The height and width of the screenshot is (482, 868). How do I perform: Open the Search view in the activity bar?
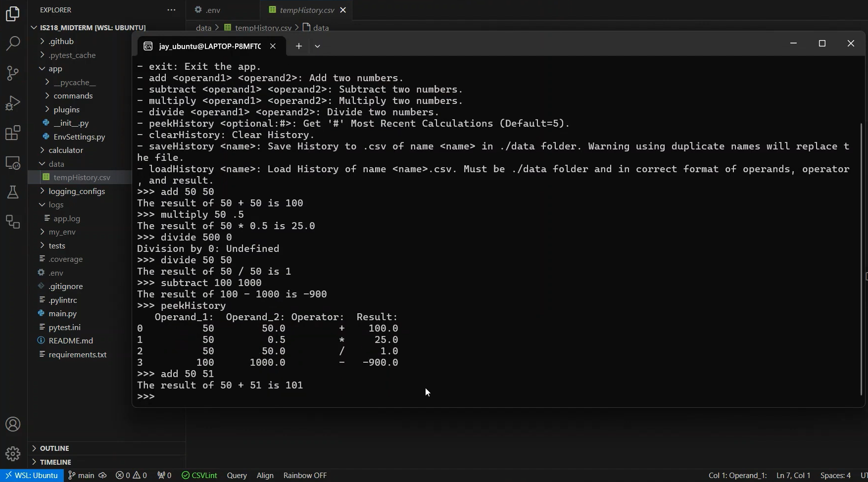click(x=12, y=44)
